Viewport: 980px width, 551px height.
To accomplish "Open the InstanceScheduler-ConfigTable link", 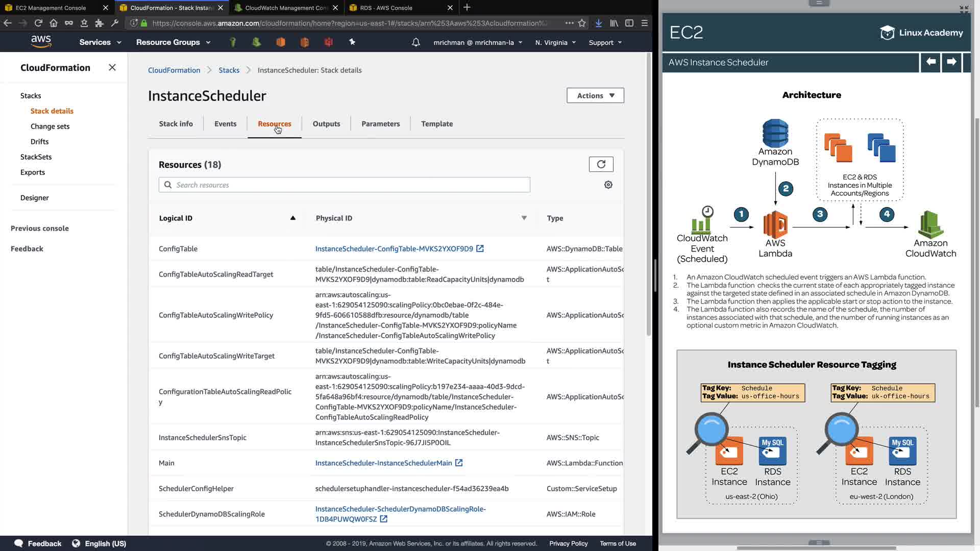I will (x=394, y=248).
